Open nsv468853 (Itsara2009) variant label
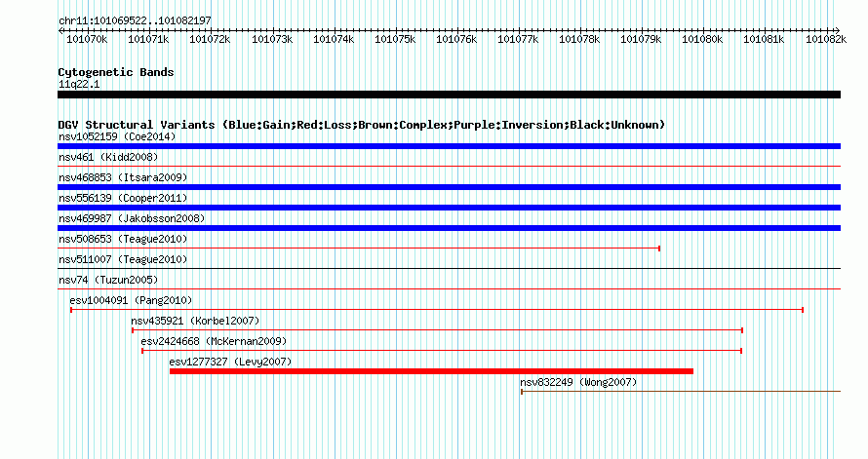The image size is (868, 459). (x=123, y=177)
